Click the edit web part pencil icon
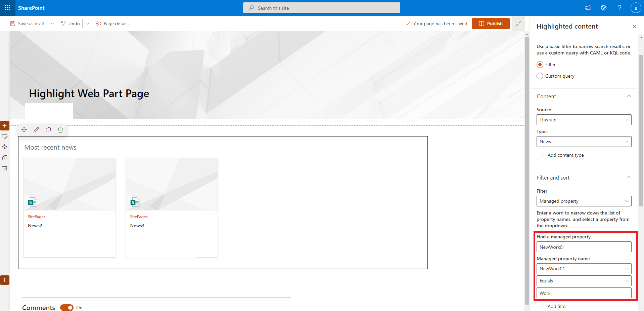Viewport: 644px width, 311px height. coord(36,130)
